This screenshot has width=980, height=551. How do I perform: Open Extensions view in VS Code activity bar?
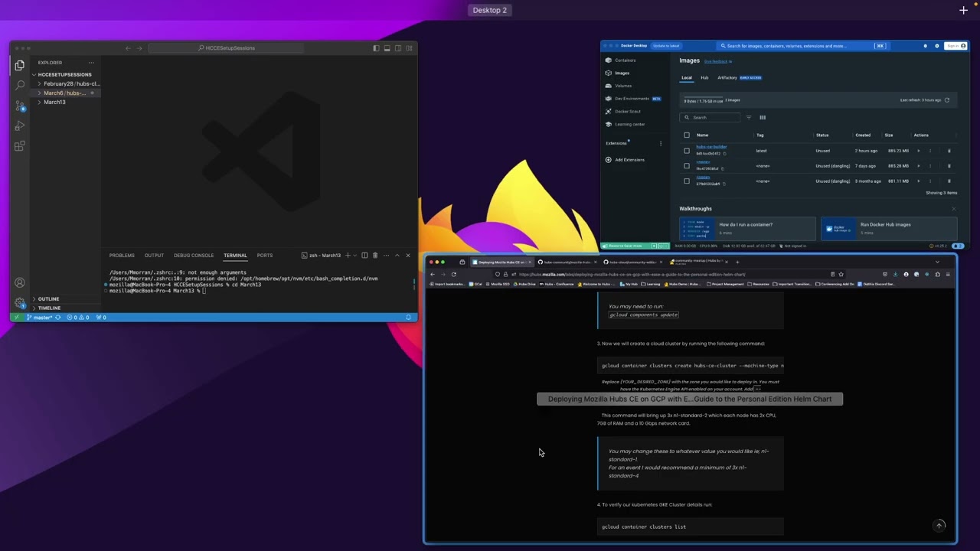[20, 145]
